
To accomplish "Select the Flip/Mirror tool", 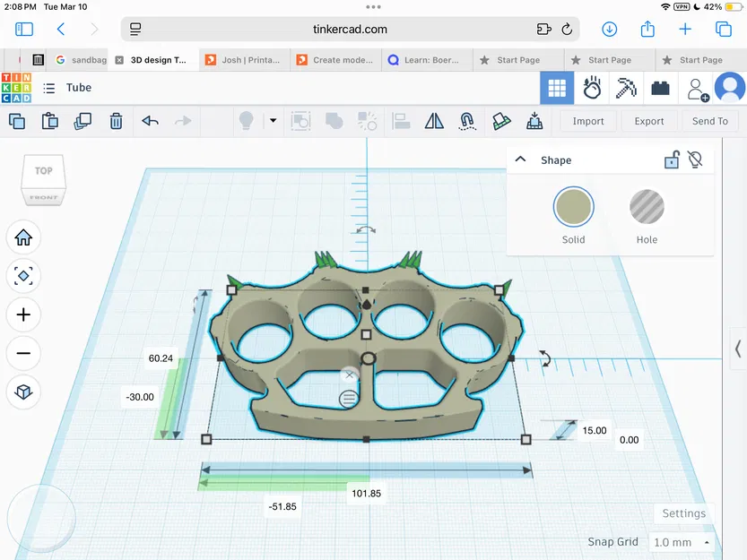I will 434,121.
